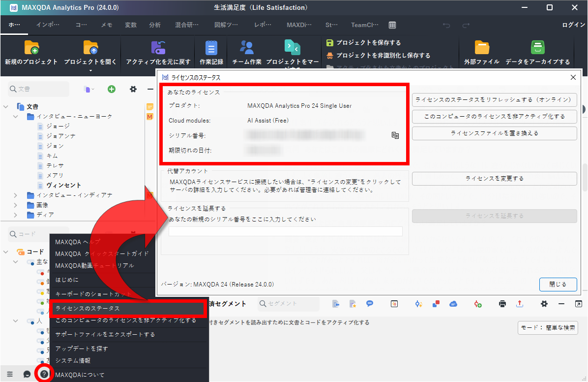Image resolution: width=588 pixels, height=382 pixels.
Task: Click このコンピュータのライセンスを非アクティブ化する button
Action: click(494, 117)
